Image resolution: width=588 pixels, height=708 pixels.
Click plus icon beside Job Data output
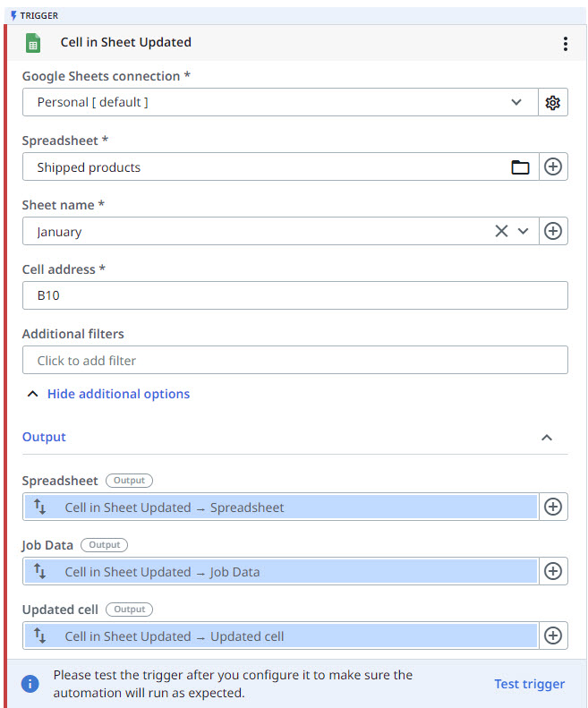pyautogui.click(x=553, y=572)
